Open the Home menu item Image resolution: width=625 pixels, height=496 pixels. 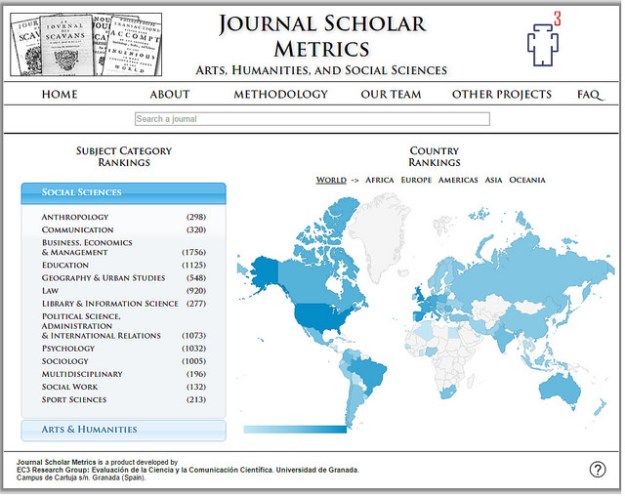pyautogui.click(x=59, y=95)
